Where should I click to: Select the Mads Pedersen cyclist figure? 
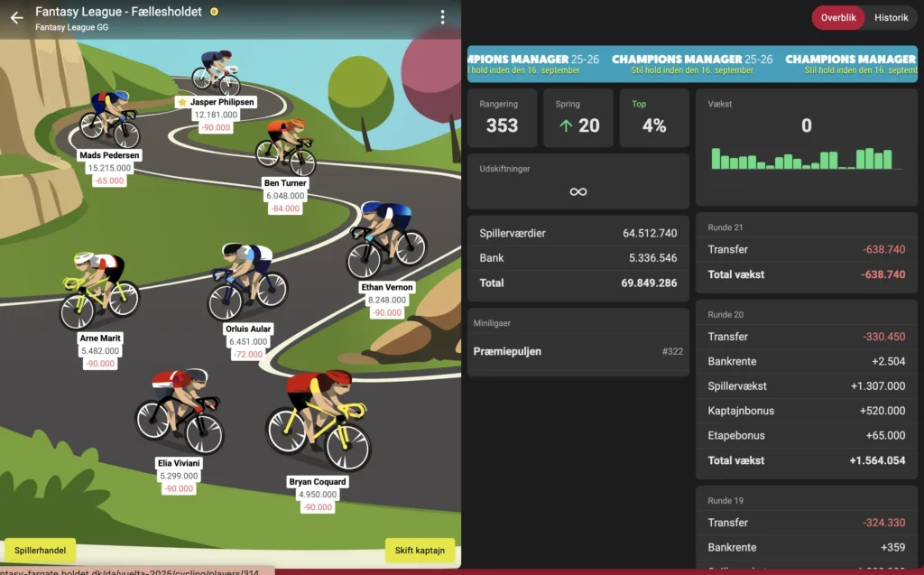tap(109, 119)
